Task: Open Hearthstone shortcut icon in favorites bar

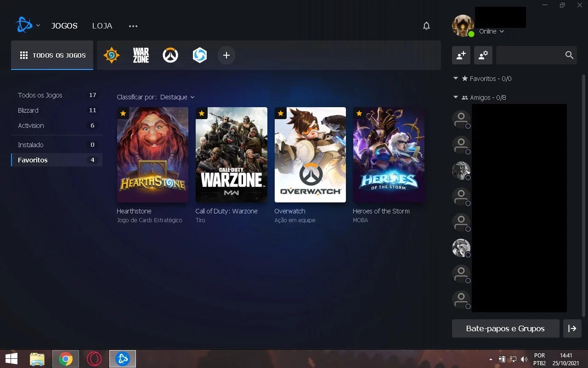Action: tap(111, 55)
